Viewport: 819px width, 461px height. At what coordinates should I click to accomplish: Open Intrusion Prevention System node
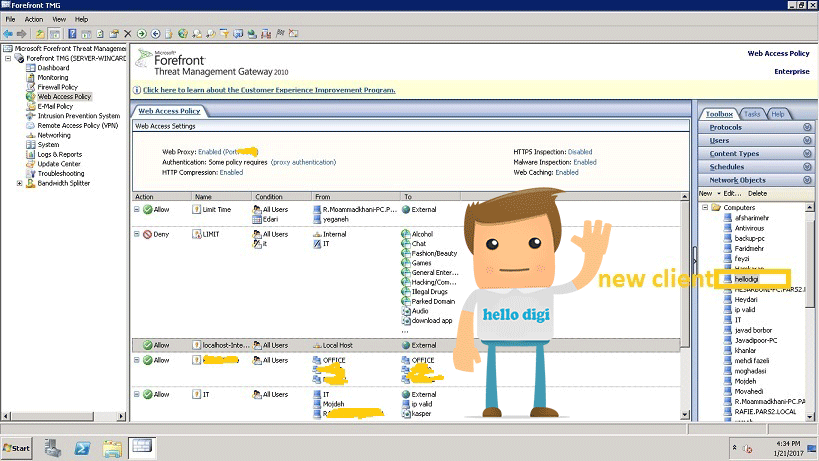[78, 116]
